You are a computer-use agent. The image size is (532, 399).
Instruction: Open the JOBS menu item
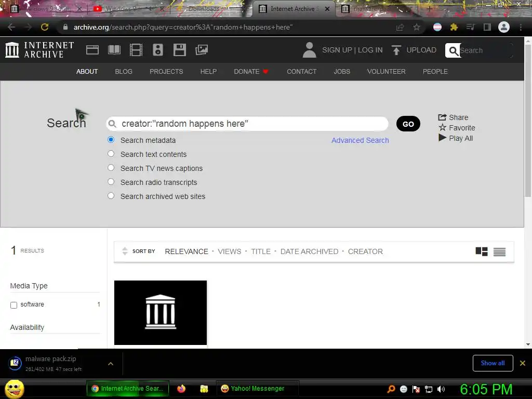[x=342, y=72]
